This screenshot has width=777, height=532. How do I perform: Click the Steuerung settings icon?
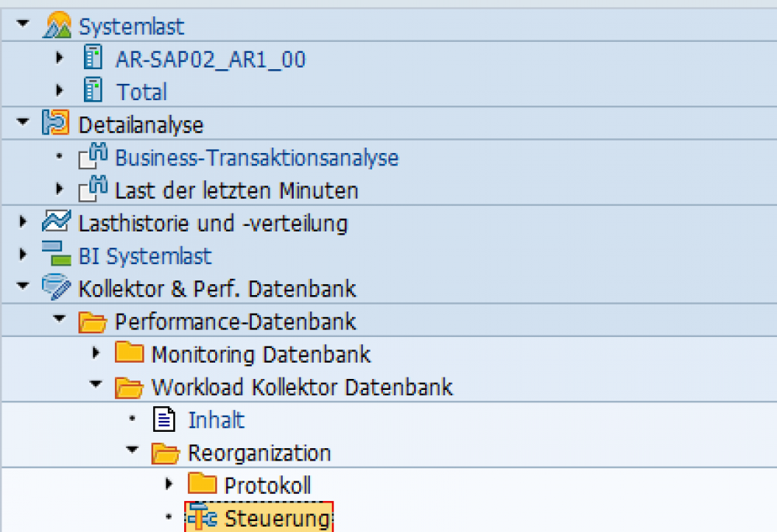[200, 517]
